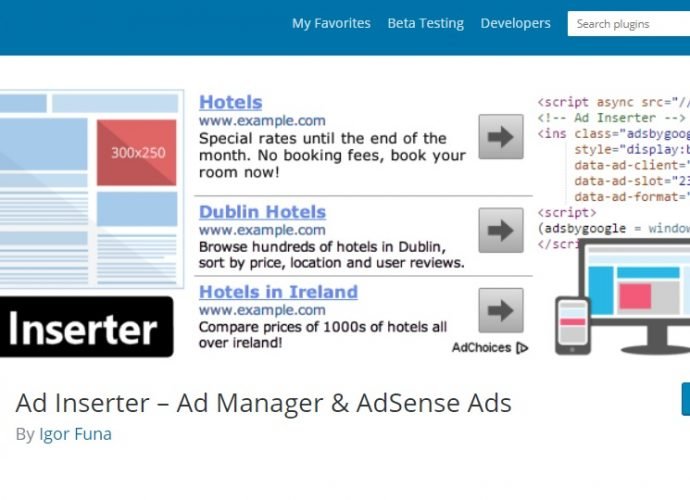Click the arrow button beside Dublin Hotels
This screenshot has width=690, height=500.
[x=501, y=230]
